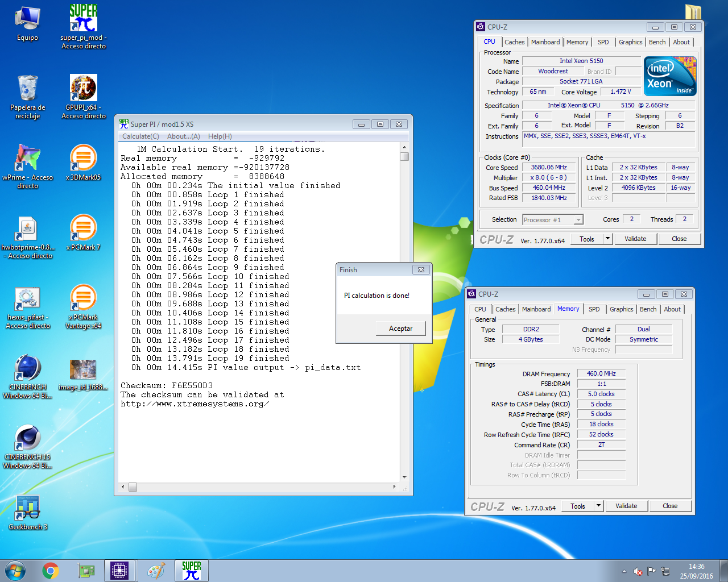Select Bench tab in bottom CPU-Z window
The width and height of the screenshot is (728, 582).
pyautogui.click(x=648, y=309)
